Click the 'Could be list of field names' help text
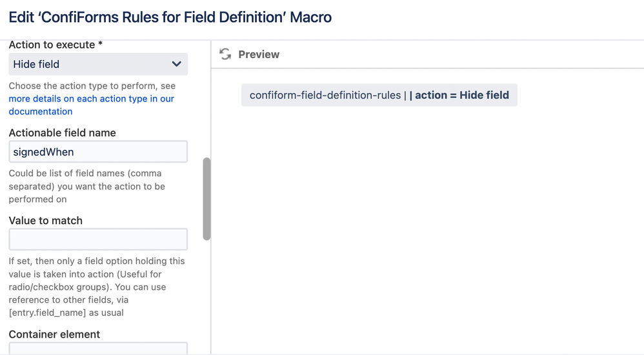 click(x=86, y=186)
